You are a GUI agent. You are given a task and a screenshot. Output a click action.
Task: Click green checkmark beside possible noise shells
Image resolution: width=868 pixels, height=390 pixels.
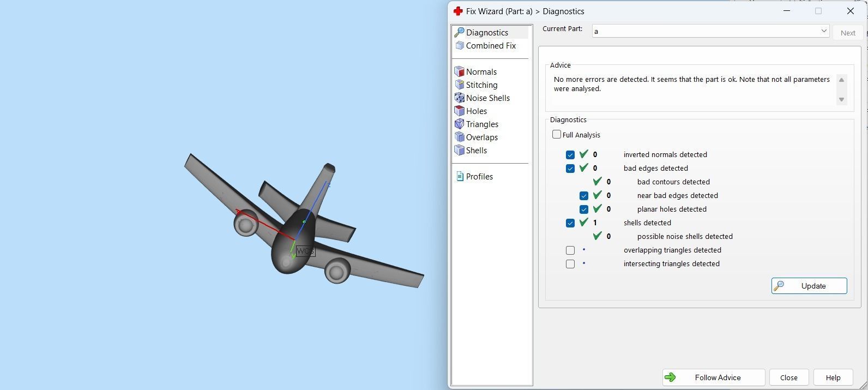pyautogui.click(x=598, y=236)
